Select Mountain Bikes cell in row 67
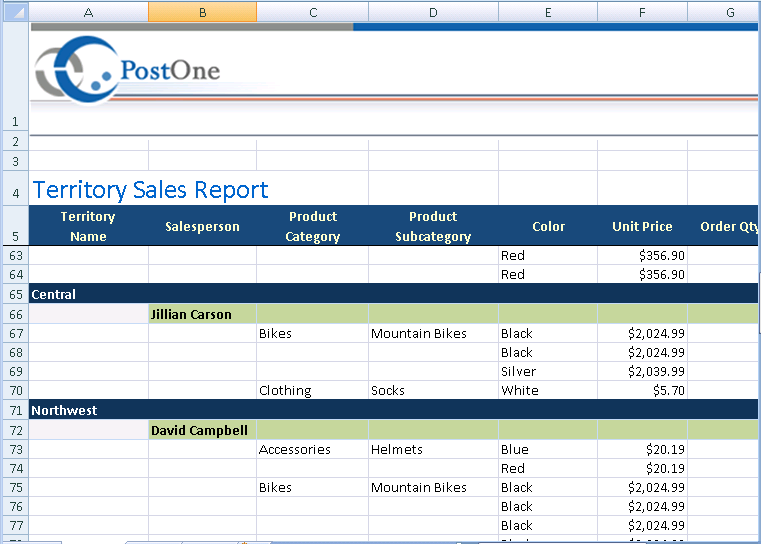This screenshot has height=544, width=761. tap(433, 333)
